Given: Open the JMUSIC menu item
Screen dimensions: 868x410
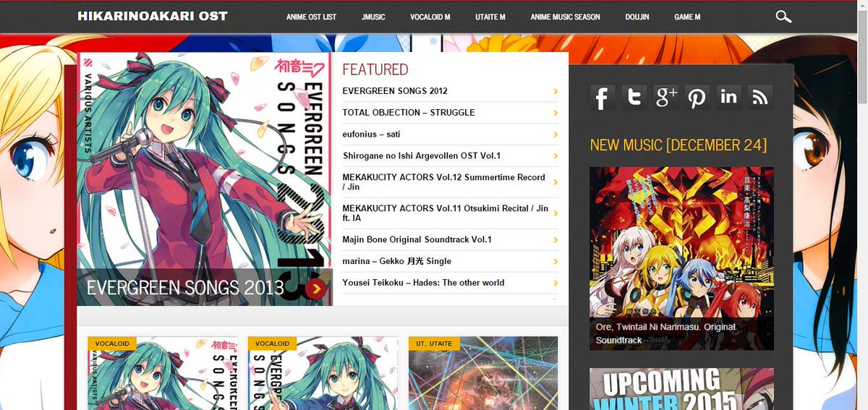Looking at the screenshot, I should [373, 17].
